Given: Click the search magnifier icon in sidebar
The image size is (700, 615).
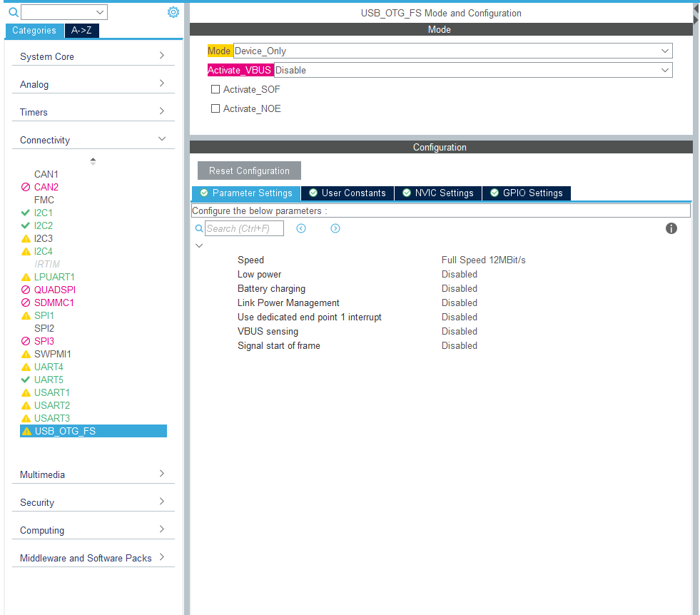Looking at the screenshot, I should (14, 12).
